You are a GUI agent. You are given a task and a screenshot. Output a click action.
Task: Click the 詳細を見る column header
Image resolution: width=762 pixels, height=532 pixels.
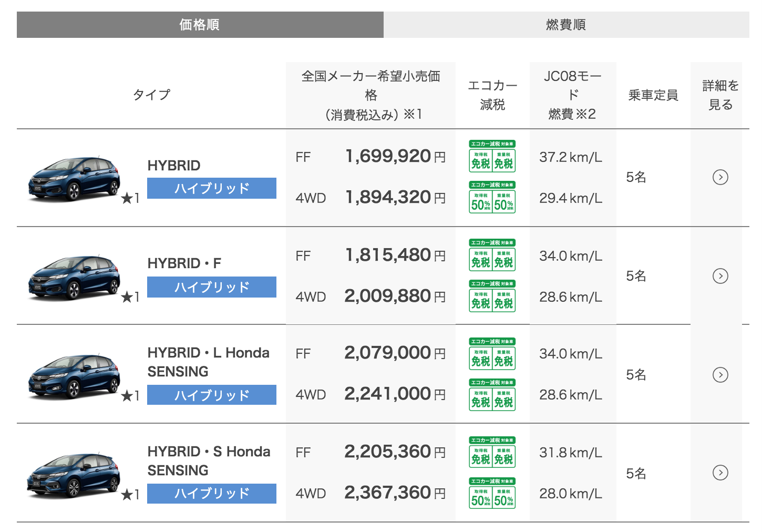tap(720, 95)
